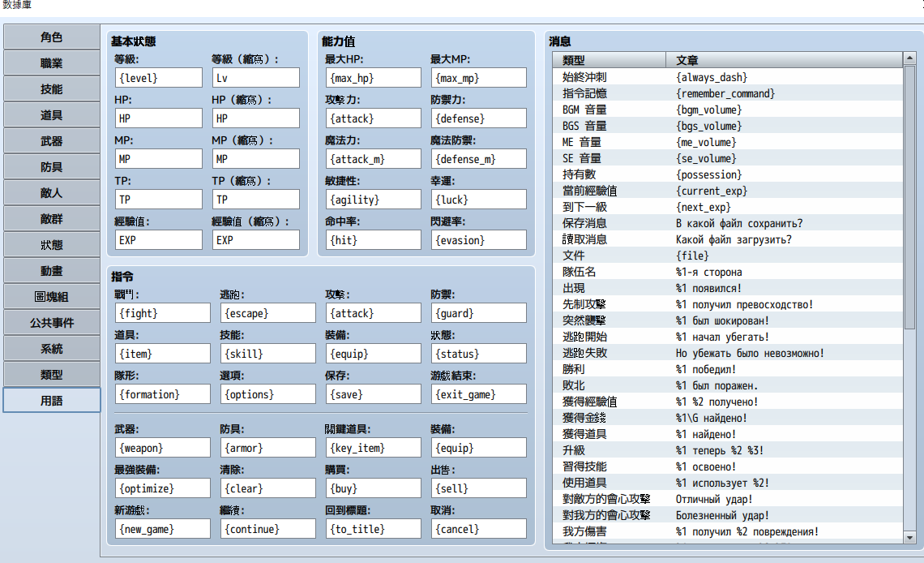Click the 文章 column header
924x563 pixels.
point(785,60)
